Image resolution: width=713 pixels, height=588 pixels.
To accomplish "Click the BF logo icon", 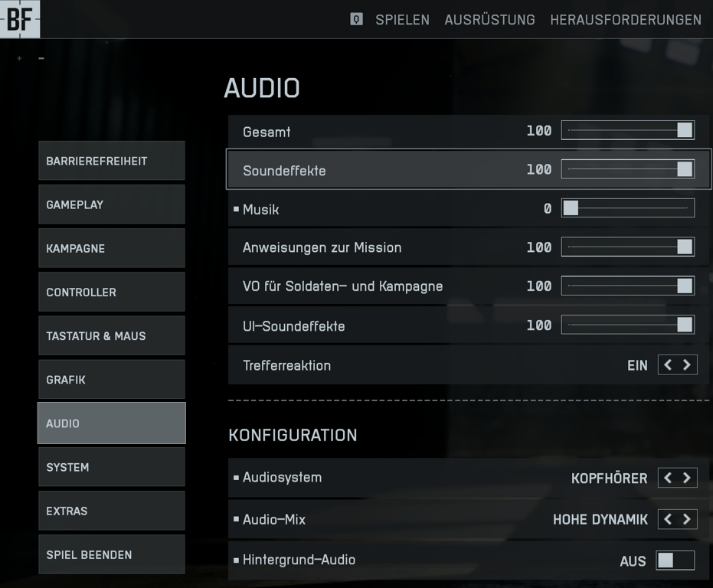I will (20, 20).
